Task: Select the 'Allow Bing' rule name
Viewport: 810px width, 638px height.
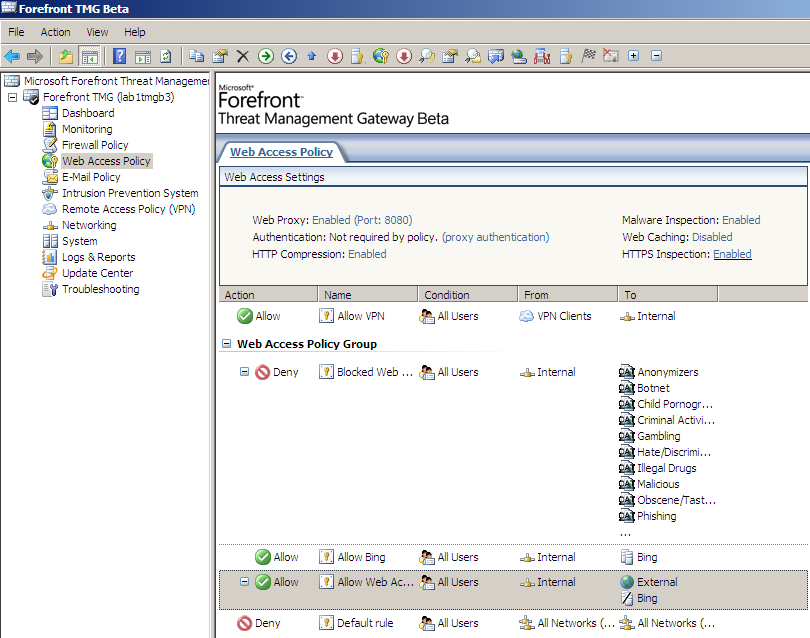Action: (361, 557)
